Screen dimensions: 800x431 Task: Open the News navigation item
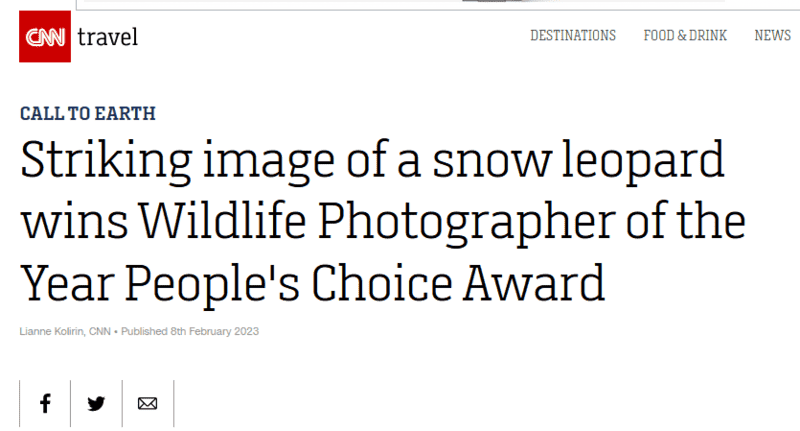tap(773, 36)
